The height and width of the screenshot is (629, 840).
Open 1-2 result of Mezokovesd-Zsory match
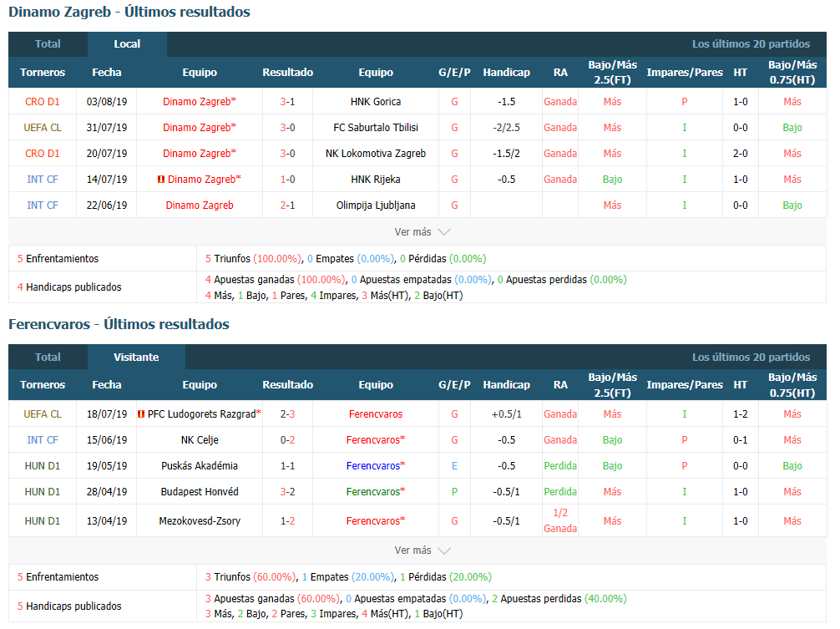pyautogui.click(x=288, y=520)
